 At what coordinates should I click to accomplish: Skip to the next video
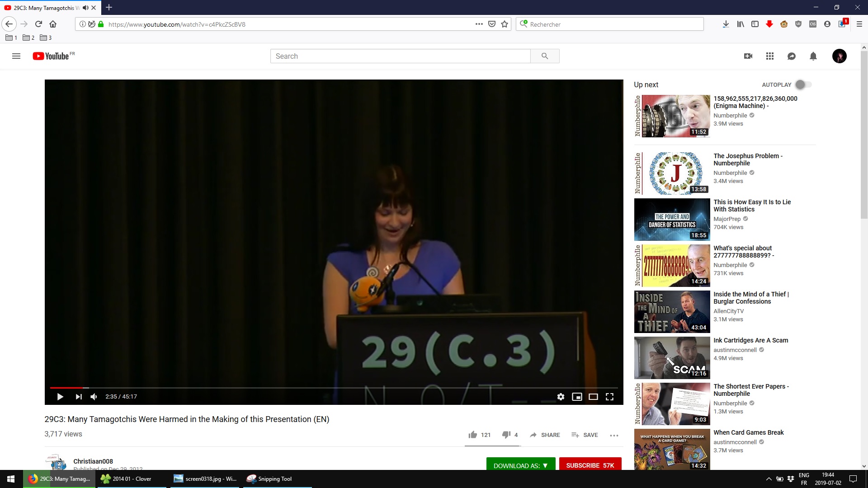point(79,397)
